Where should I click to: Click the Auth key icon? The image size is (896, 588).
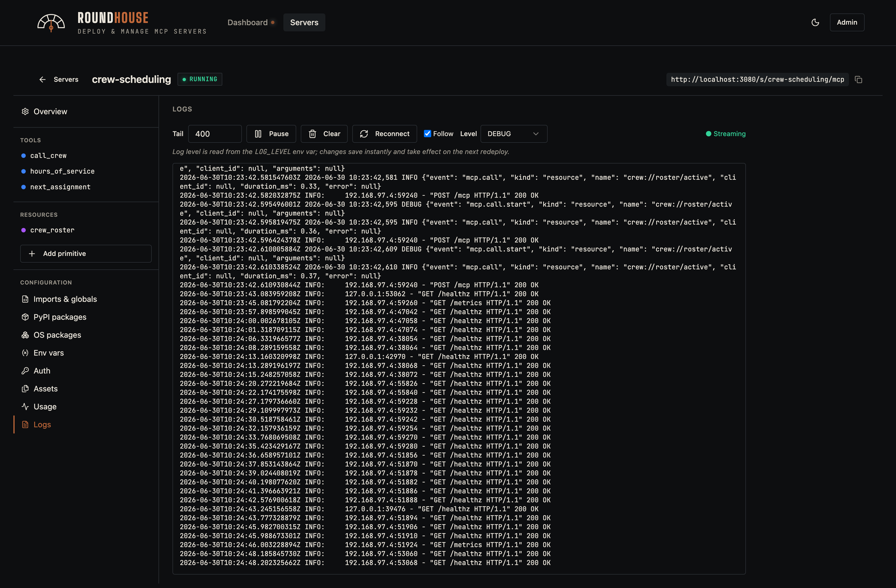click(x=25, y=371)
